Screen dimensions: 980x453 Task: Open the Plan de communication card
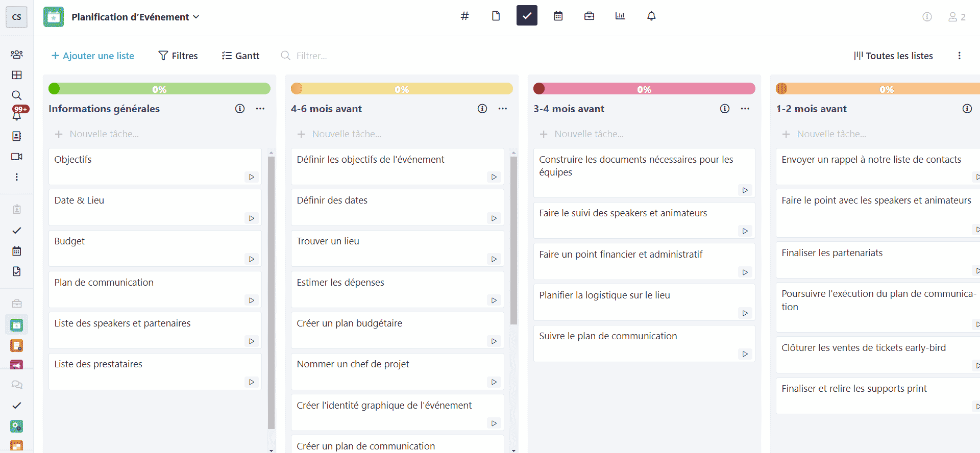pyautogui.click(x=155, y=289)
